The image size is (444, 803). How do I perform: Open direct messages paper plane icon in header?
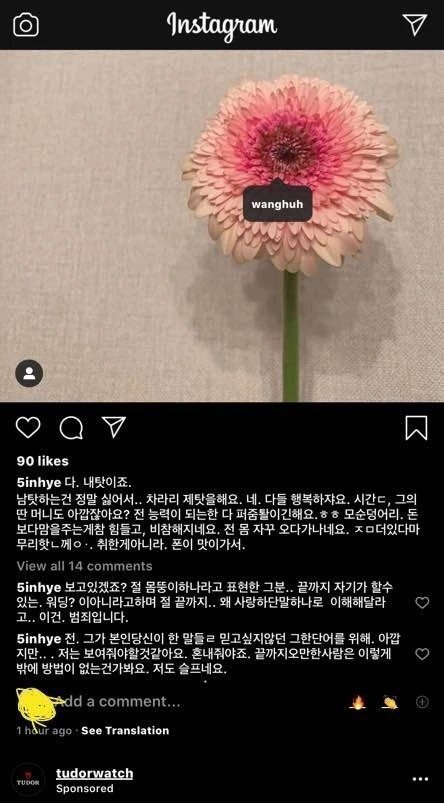pyautogui.click(x=415, y=24)
